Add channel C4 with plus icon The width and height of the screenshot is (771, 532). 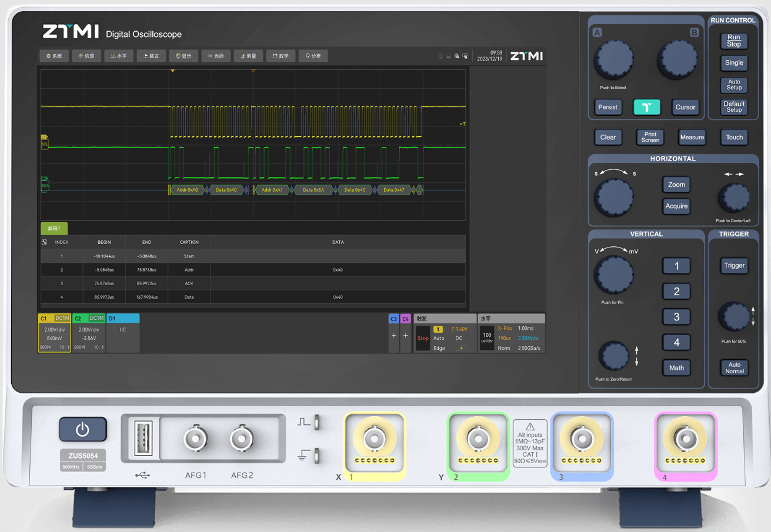[x=405, y=336]
